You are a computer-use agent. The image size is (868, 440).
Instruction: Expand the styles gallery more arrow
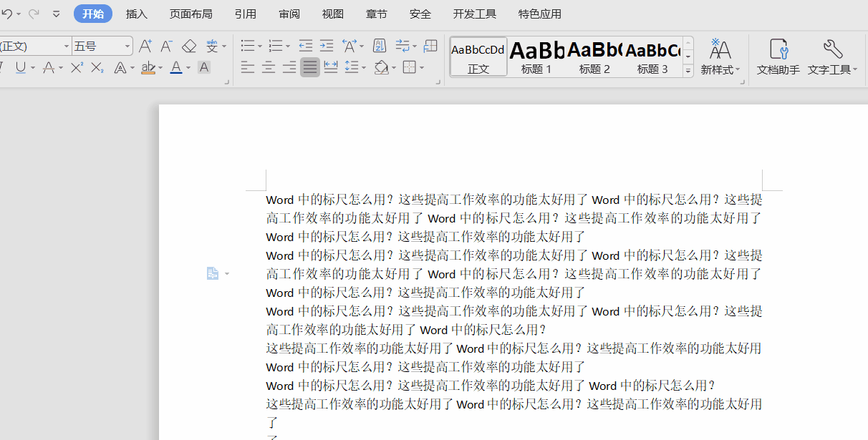(688, 71)
